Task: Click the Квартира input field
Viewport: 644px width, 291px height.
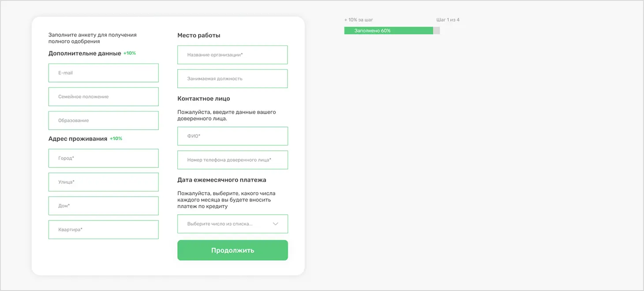Action: (x=103, y=230)
